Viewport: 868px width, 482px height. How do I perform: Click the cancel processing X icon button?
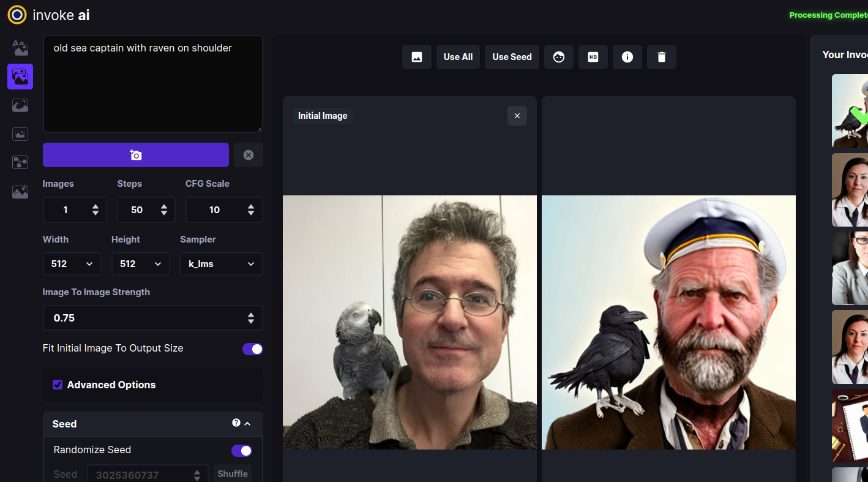click(x=249, y=155)
